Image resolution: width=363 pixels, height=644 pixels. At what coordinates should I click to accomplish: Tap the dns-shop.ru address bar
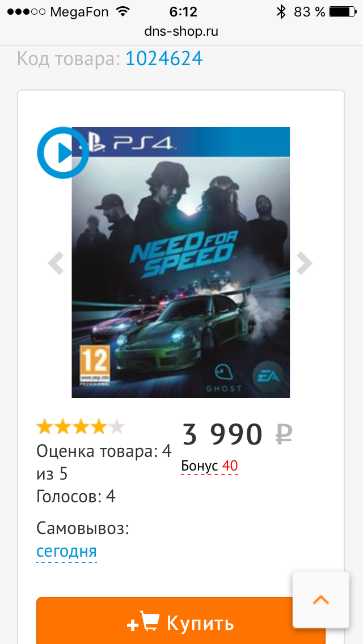coord(181,31)
